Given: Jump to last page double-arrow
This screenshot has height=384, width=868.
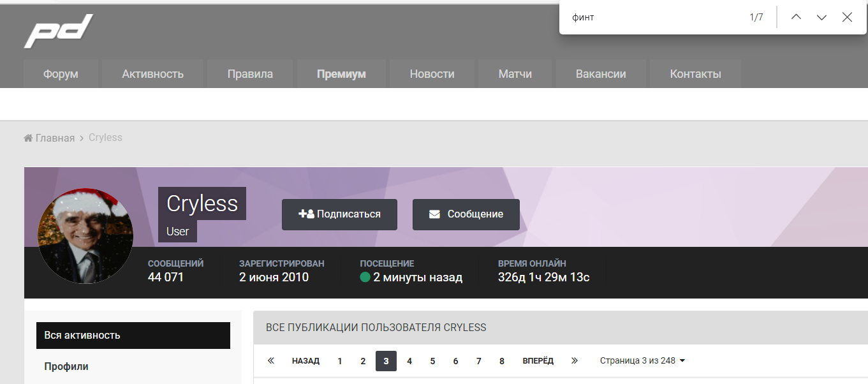Looking at the screenshot, I should coord(575,361).
